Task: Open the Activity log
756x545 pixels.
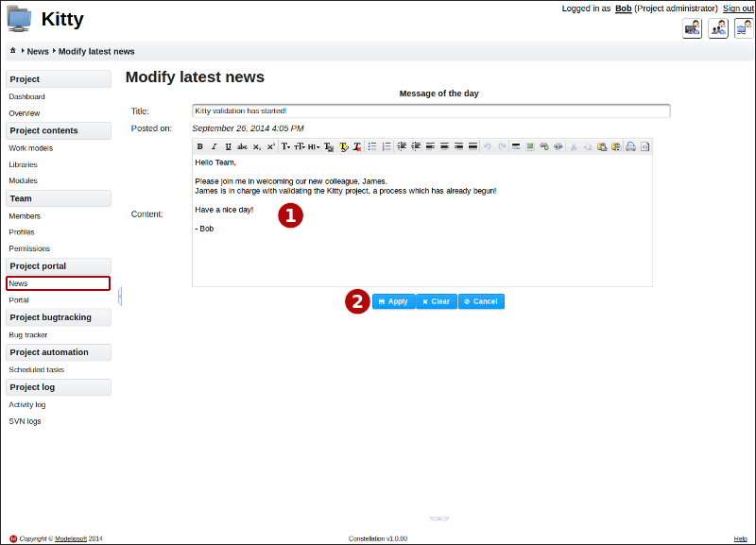Action: click(x=27, y=405)
